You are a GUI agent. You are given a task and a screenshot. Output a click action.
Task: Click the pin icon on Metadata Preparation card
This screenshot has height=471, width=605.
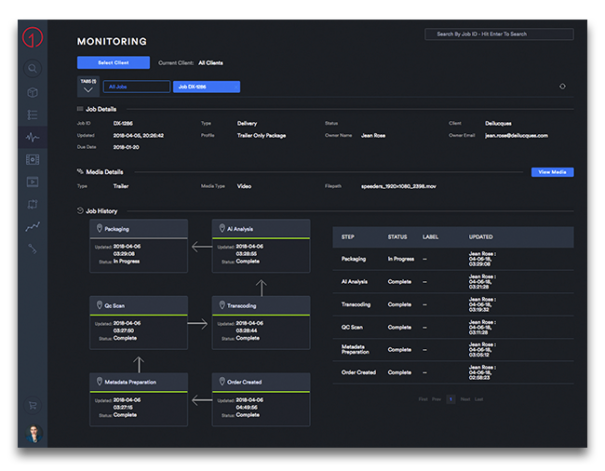(x=99, y=382)
